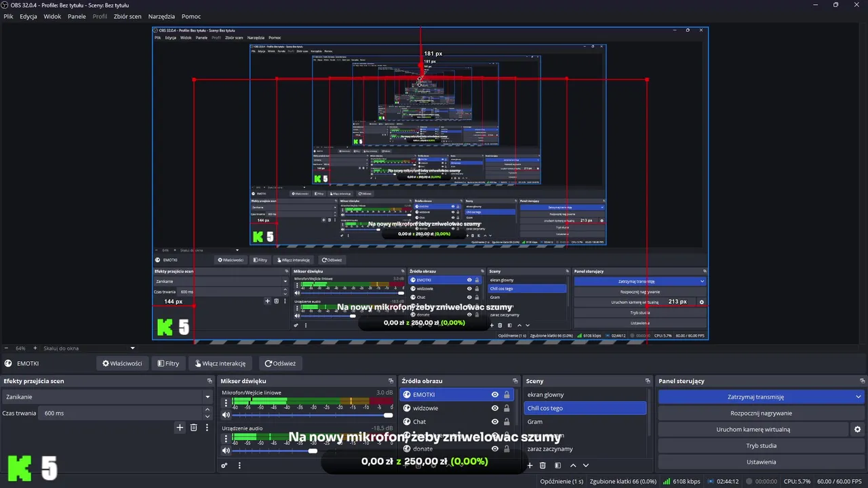Open transition properties three-dot menu
This screenshot has width=868, height=488.
pyautogui.click(x=206, y=428)
